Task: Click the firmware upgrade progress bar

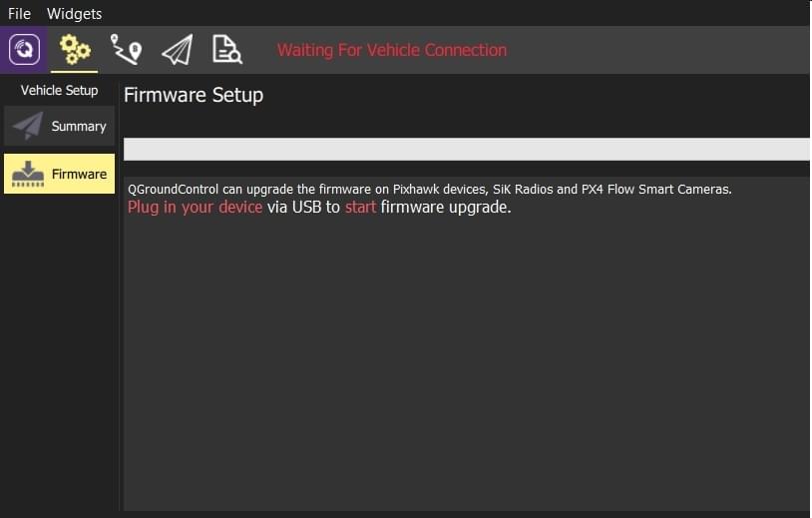Action: pos(466,149)
